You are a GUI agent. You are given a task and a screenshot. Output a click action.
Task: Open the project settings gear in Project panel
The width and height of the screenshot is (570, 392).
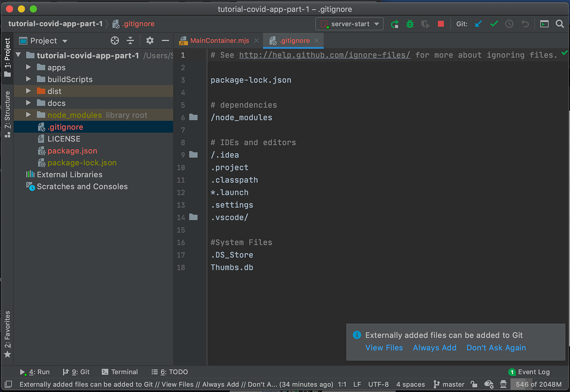[149, 41]
